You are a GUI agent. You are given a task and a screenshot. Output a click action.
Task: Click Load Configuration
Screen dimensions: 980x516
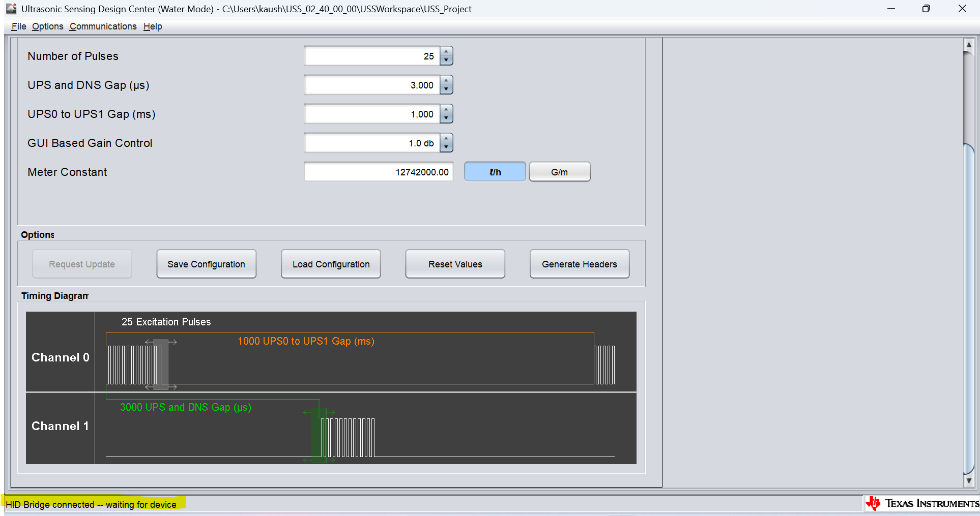click(x=331, y=264)
